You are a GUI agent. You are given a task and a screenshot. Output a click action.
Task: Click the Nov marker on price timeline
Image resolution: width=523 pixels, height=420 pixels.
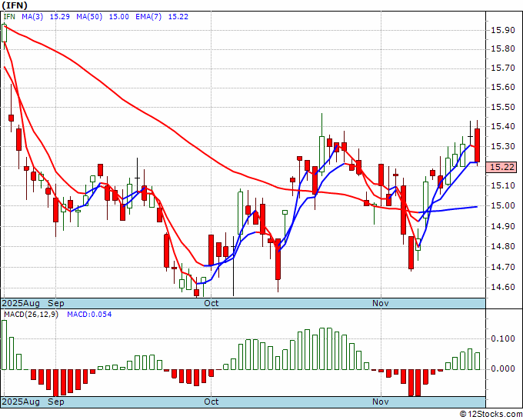(x=381, y=303)
